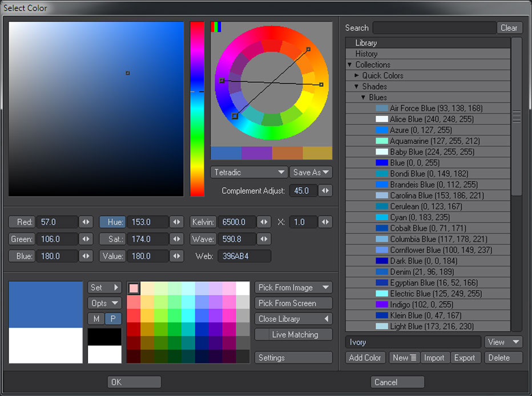This screenshot has height=396, width=532.
Task: Expand the Quick Colors collection
Action: pos(357,75)
